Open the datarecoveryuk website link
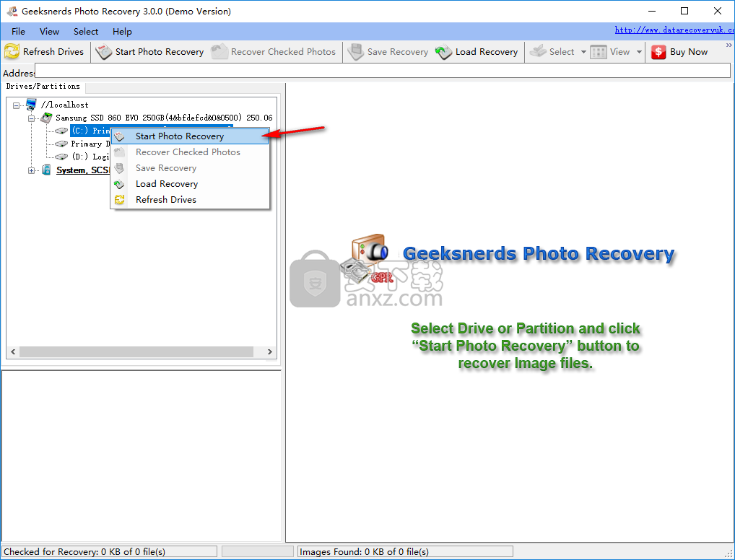This screenshot has width=735, height=560. click(x=674, y=30)
